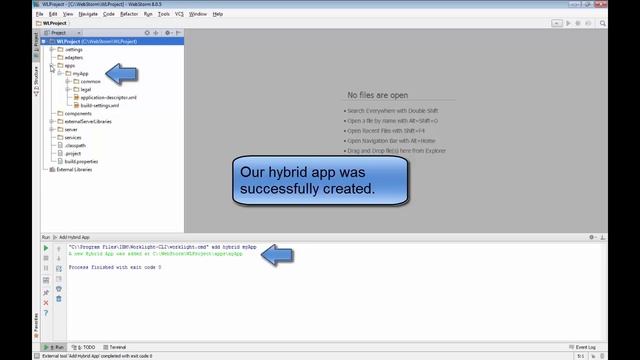Close Run tab with the red X icon
This screenshot has width=640, height=360.
tap(46, 303)
